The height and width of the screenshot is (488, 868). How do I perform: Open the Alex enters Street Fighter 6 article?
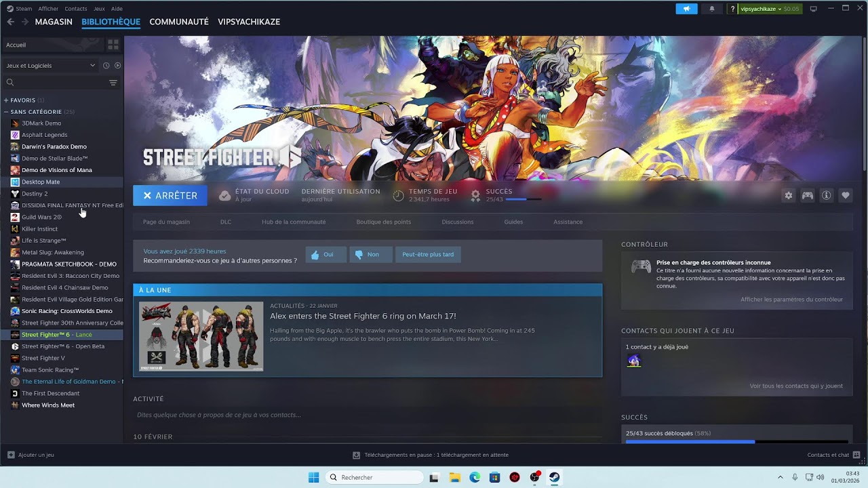(x=363, y=316)
